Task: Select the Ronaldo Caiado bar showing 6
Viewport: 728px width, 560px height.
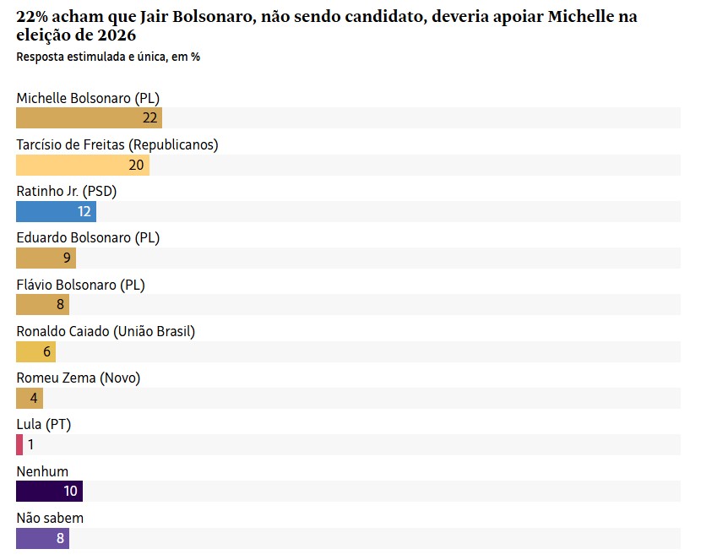Action: click(x=35, y=351)
